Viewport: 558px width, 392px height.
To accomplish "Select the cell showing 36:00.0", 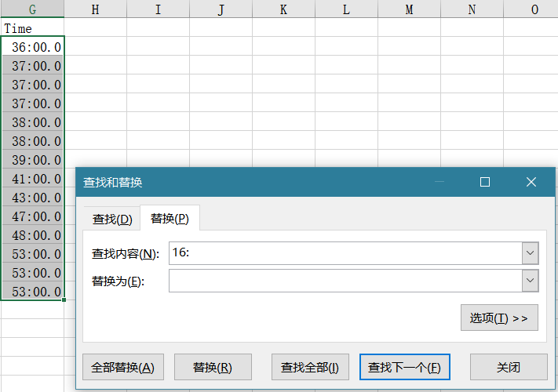I will [x=32, y=47].
